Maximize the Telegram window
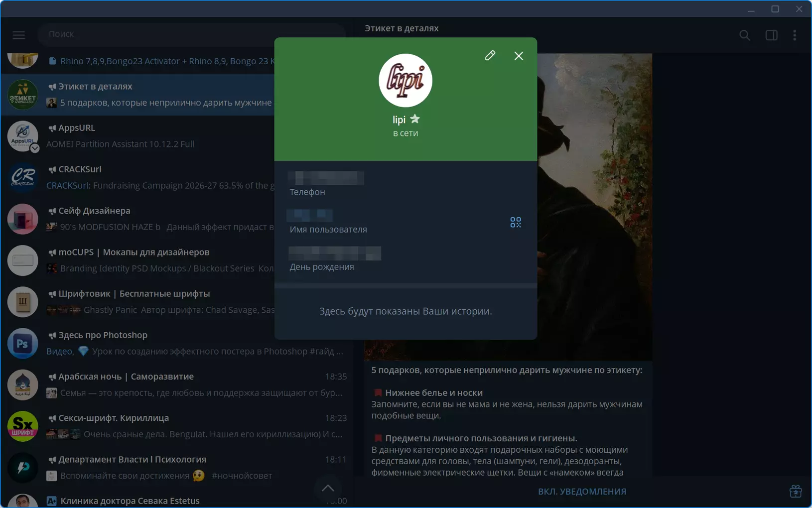812x508 pixels. pos(775,9)
